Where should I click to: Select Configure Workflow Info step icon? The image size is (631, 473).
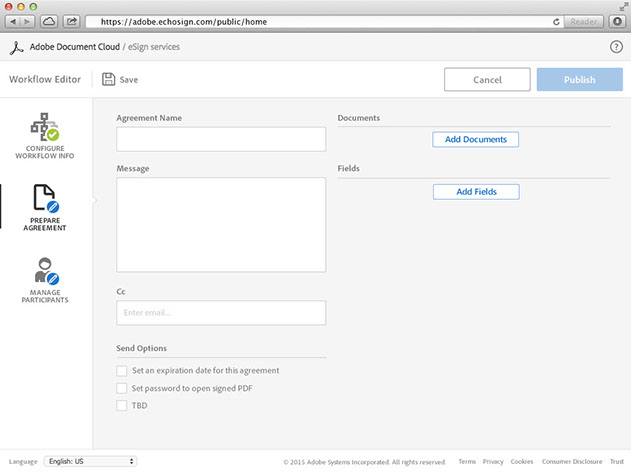coord(46,126)
